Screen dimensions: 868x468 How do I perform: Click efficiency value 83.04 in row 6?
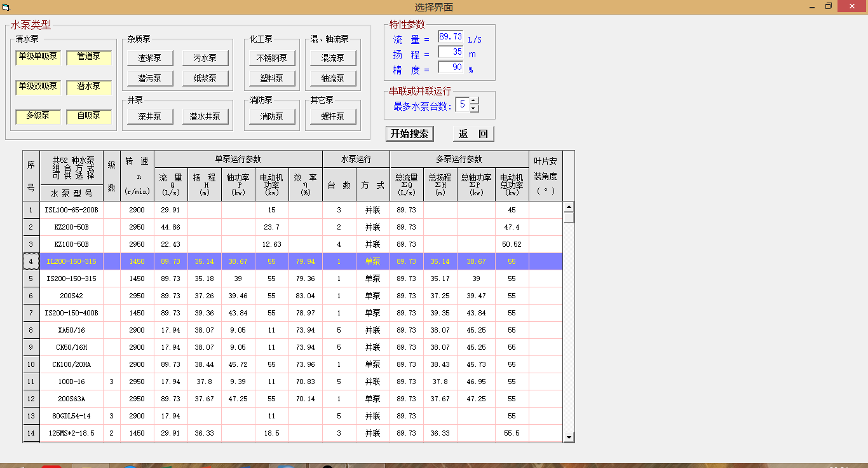305,296
